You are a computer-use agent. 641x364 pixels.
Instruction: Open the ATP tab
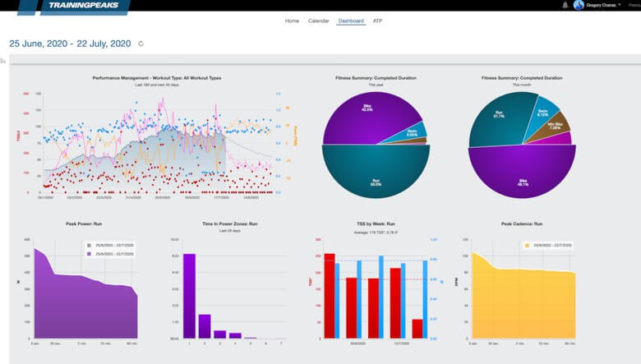(x=377, y=21)
